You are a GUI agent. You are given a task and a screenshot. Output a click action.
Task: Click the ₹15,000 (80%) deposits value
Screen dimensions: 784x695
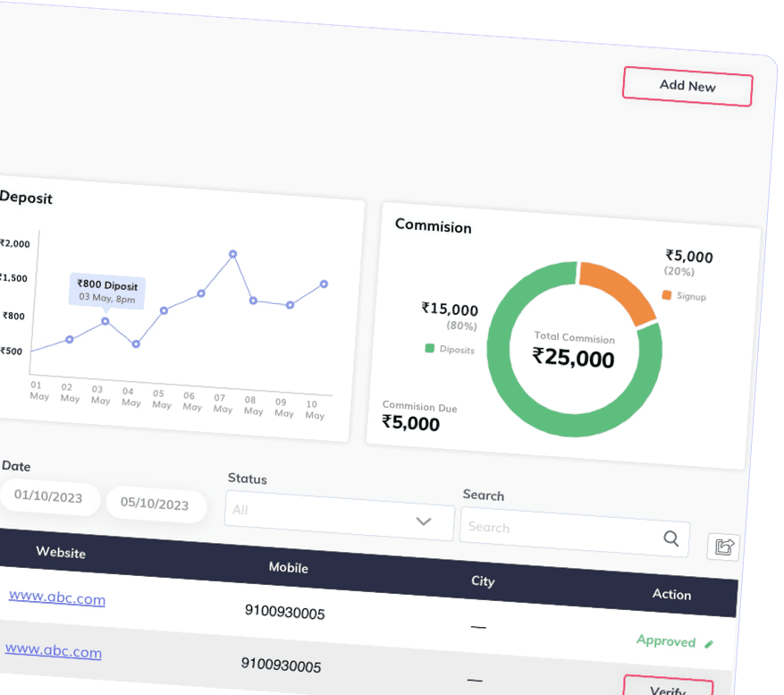pyautogui.click(x=450, y=317)
